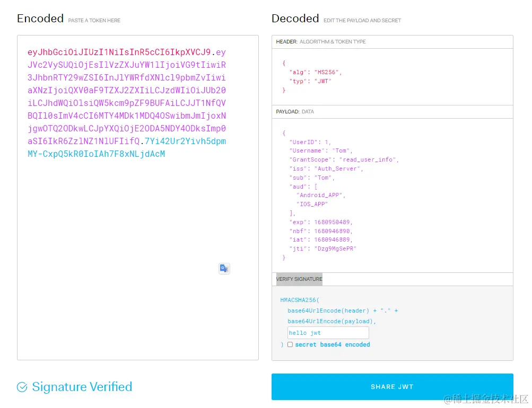Click the "nbf": 1680946890 line
The width and height of the screenshot is (532, 408).
pyautogui.click(x=320, y=231)
